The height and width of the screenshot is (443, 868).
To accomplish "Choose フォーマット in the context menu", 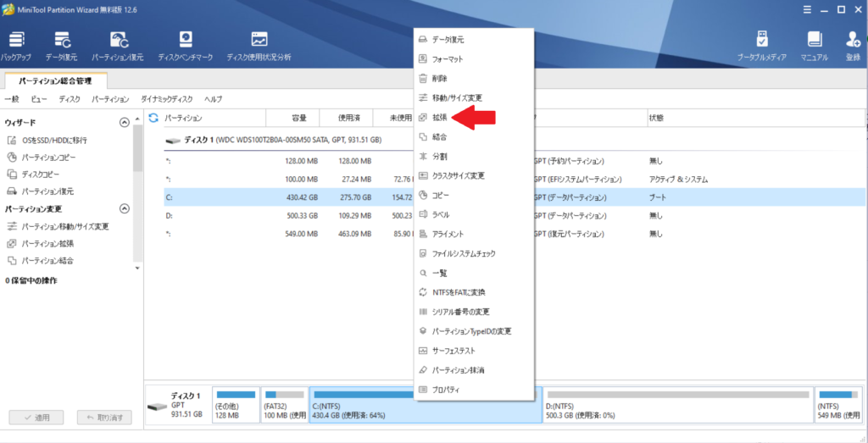I will point(473,59).
